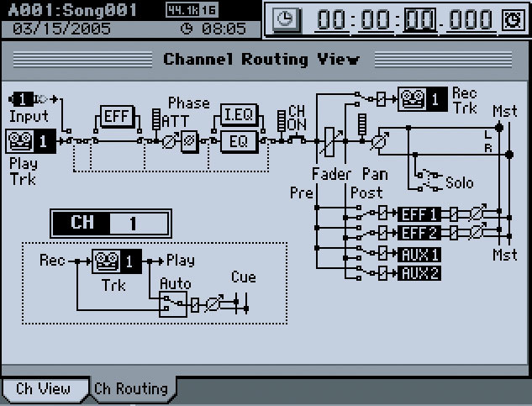Click the clock icon left of counter
Screen dimensions: 532x406
tap(287, 20)
